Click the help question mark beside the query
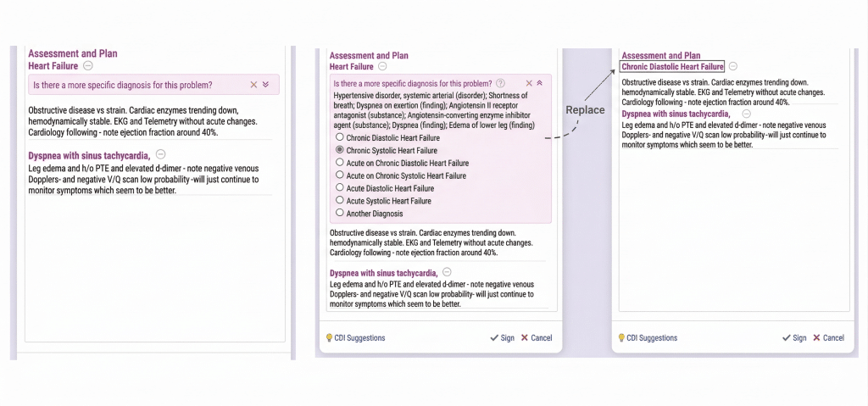868x406 pixels. click(500, 83)
